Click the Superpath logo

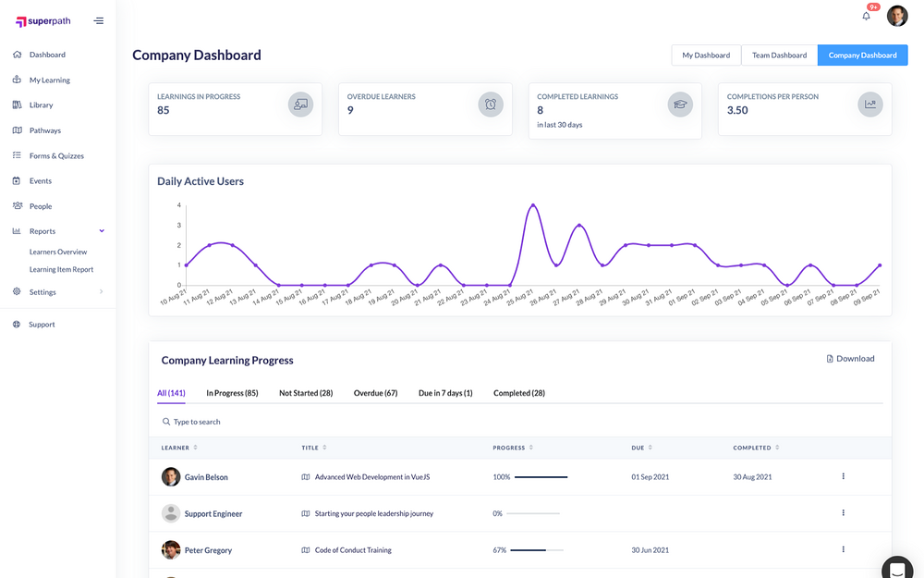[43, 21]
